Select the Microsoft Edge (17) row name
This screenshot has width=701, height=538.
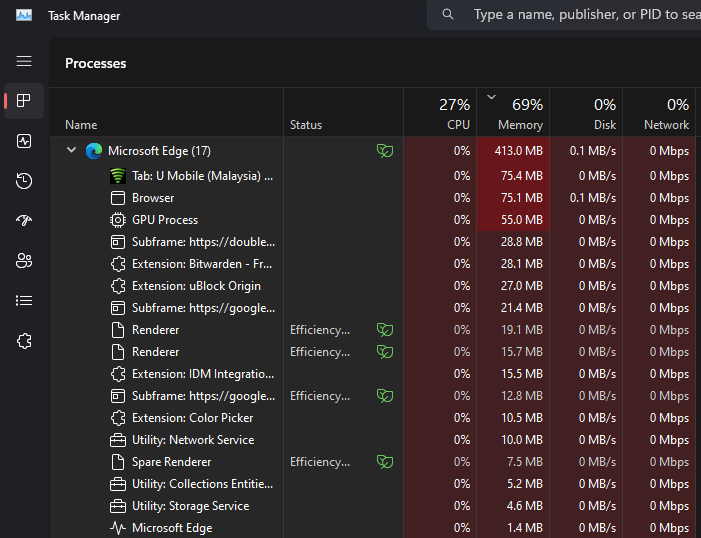(x=159, y=151)
